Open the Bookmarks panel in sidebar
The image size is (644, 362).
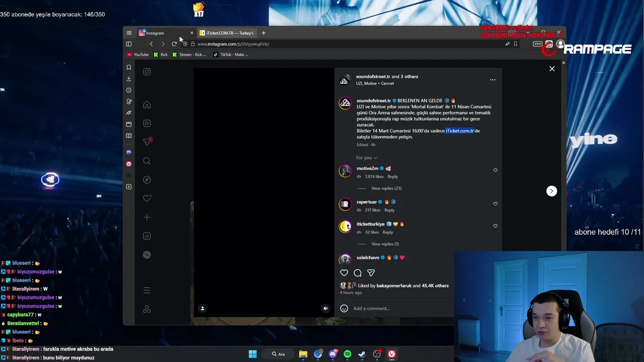pos(129,67)
